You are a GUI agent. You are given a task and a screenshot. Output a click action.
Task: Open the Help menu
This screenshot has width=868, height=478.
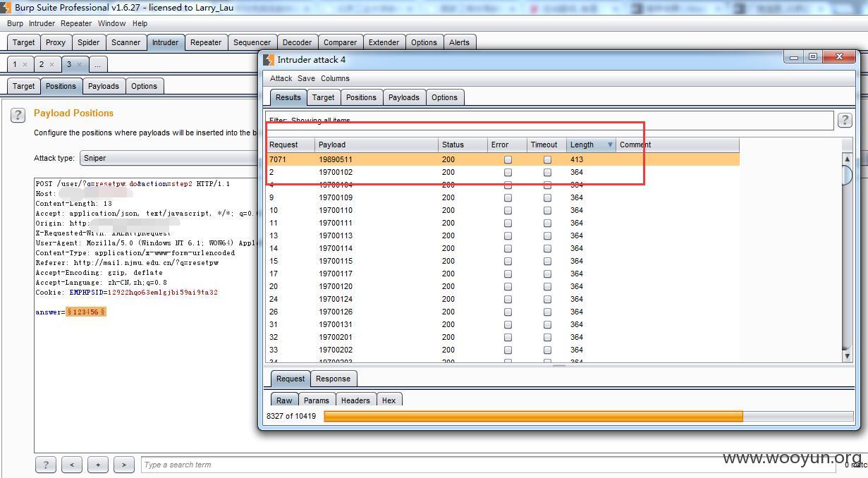(140, 23)
